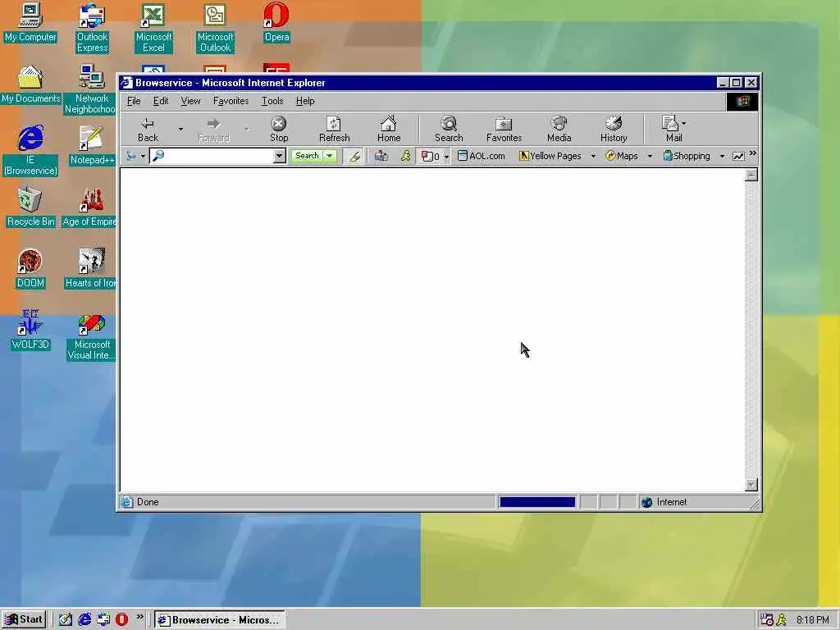Go back using the Back toolbar button
Viewport: 840px width, 630px height.
(x=148, y=129)
